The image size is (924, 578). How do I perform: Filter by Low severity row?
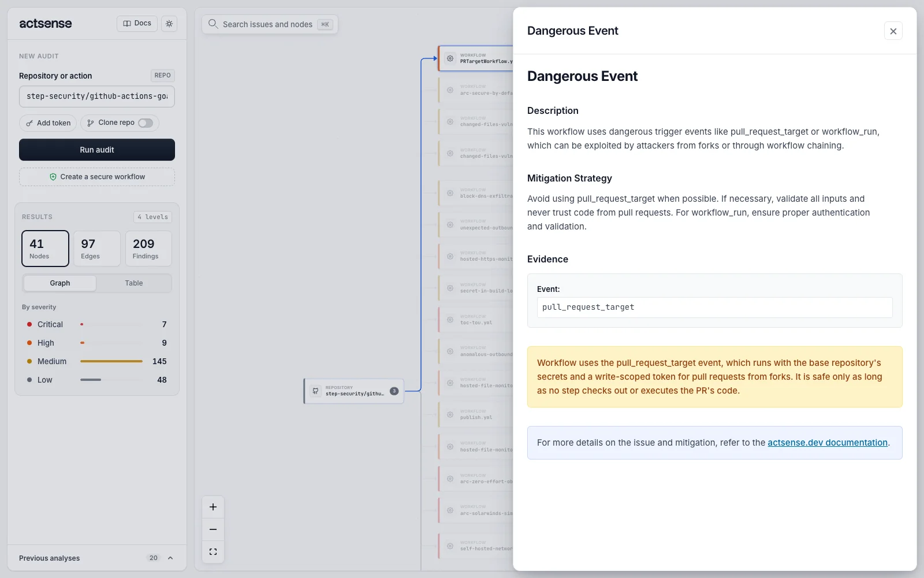(x=97, y=380)
